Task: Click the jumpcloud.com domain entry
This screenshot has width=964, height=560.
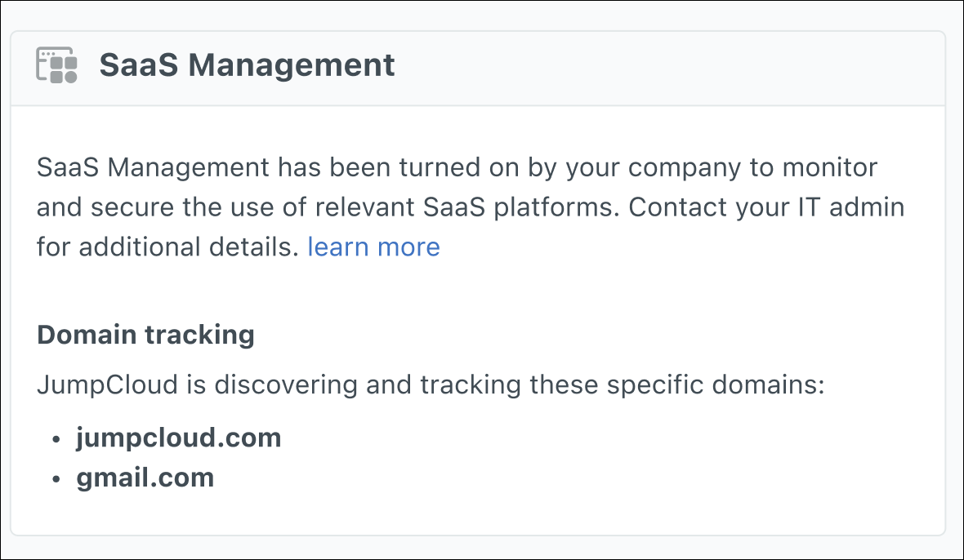Action: (179, 438)
